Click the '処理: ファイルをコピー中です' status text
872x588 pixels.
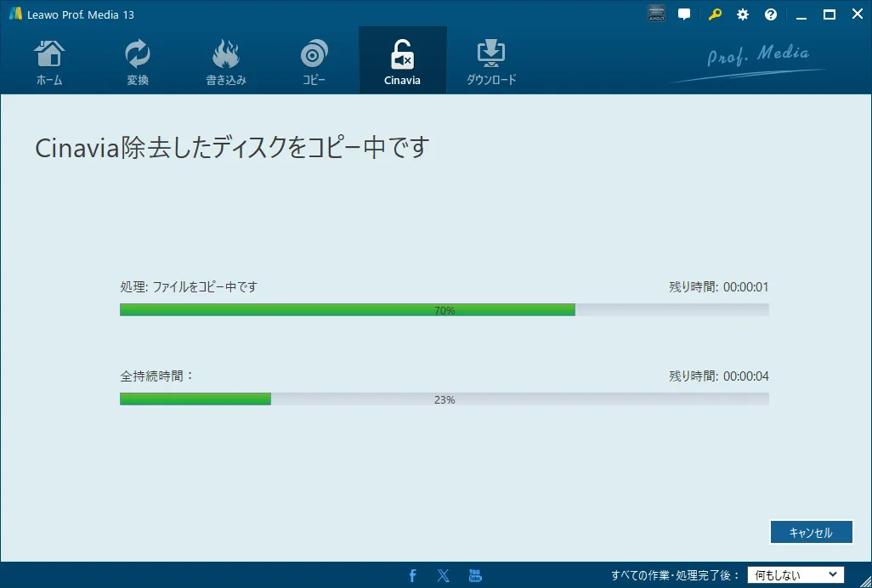189,286
